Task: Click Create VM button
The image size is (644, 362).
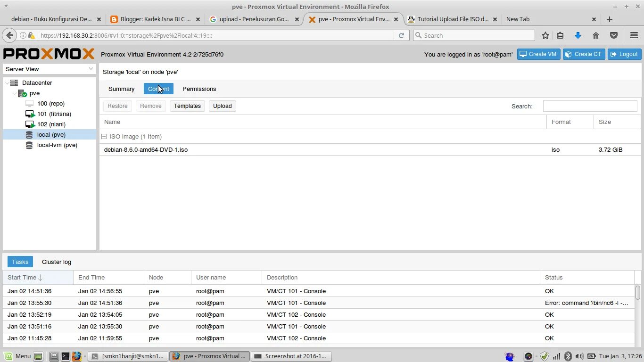Action: click(x=538, y=54)
